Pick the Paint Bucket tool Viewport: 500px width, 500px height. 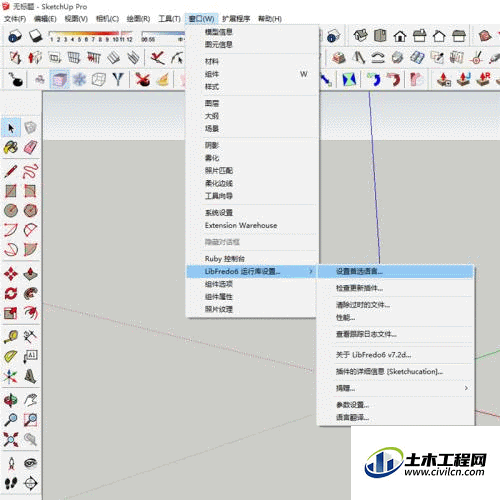pyautogui.click(x=11, y=147)
